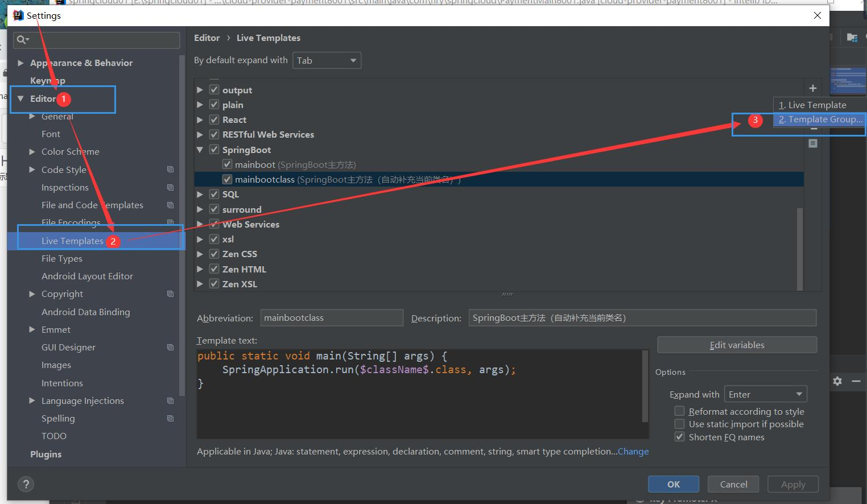
Task: Open the TODO settings page
Action: click(54, 436)
